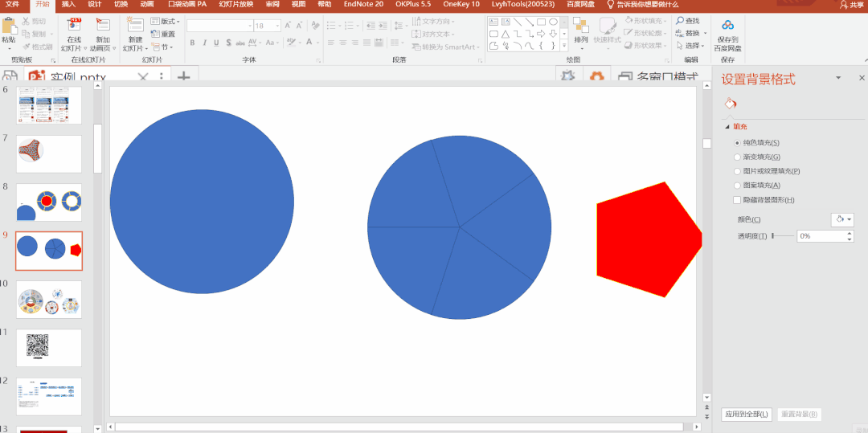The width and height of the screenshot is (868, 433).
Task: Click Tell me what you want box
Action: click(x=643, y=5)
